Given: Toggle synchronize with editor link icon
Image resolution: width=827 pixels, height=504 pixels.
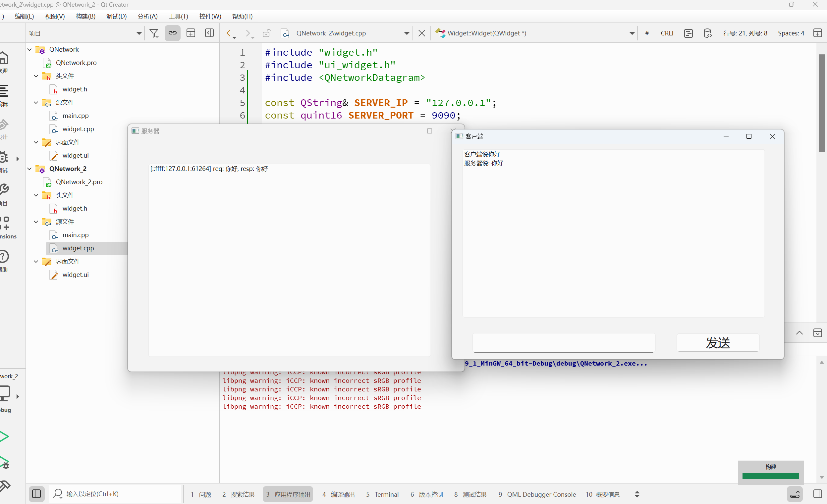Looking at the screenshot, I should [173, 33].
